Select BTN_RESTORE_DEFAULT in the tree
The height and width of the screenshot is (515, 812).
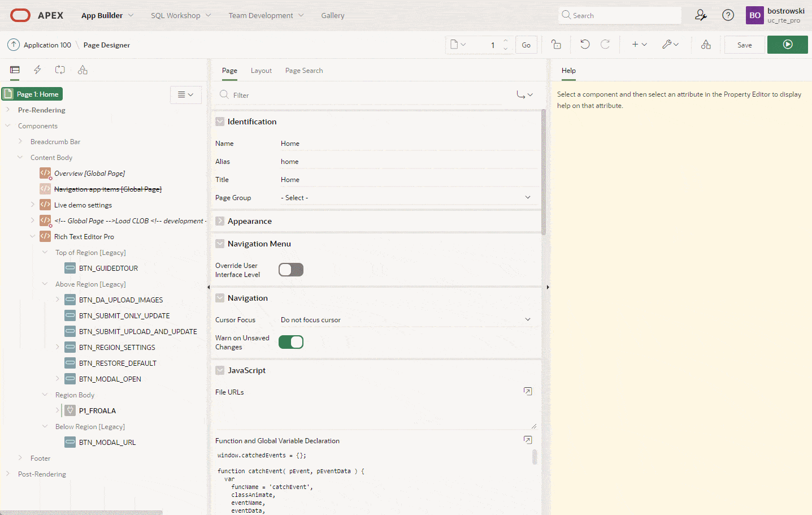pyautogui.click(x=118, y=363)
